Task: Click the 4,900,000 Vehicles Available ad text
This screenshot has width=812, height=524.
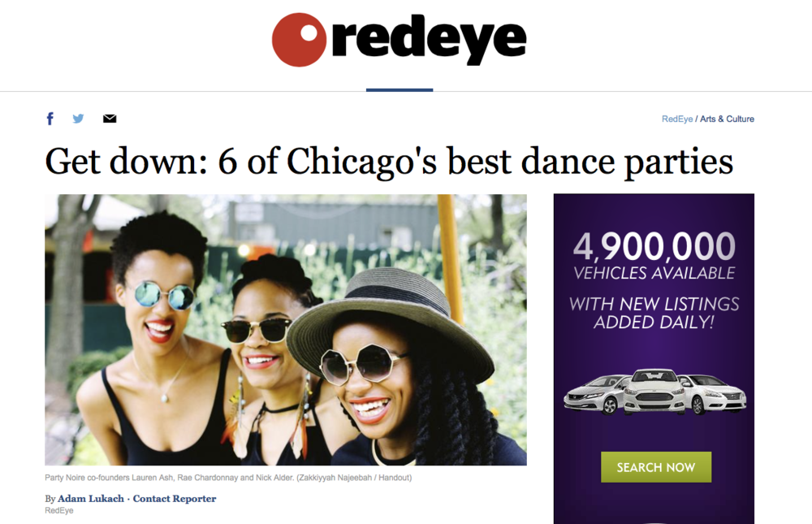Action: click(x=654, y=256)
